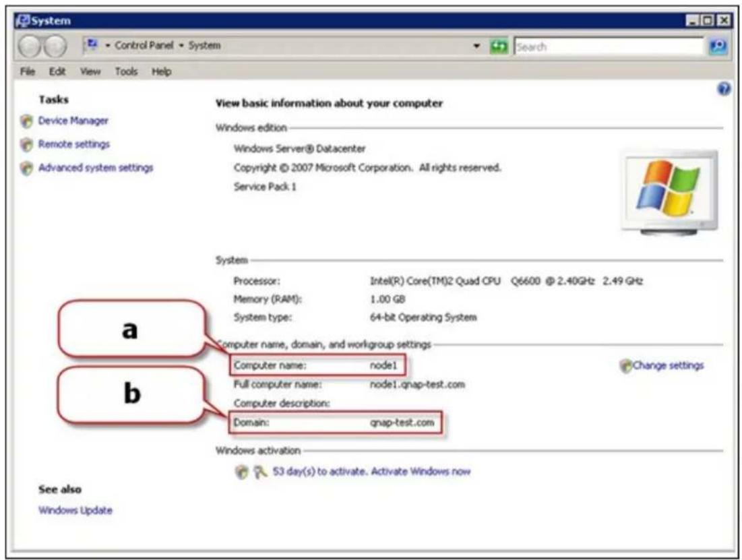Open the blue Help question mark

tap(724, 88)
